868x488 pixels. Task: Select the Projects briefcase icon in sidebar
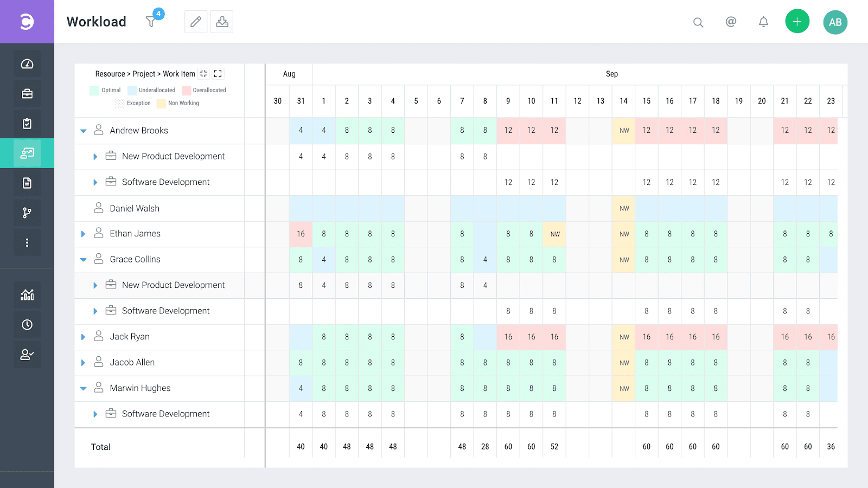[x=27, y=93]
